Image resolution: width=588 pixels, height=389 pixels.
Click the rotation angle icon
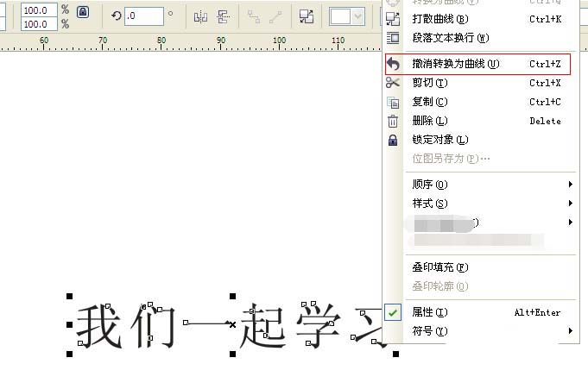pos(117,16)
